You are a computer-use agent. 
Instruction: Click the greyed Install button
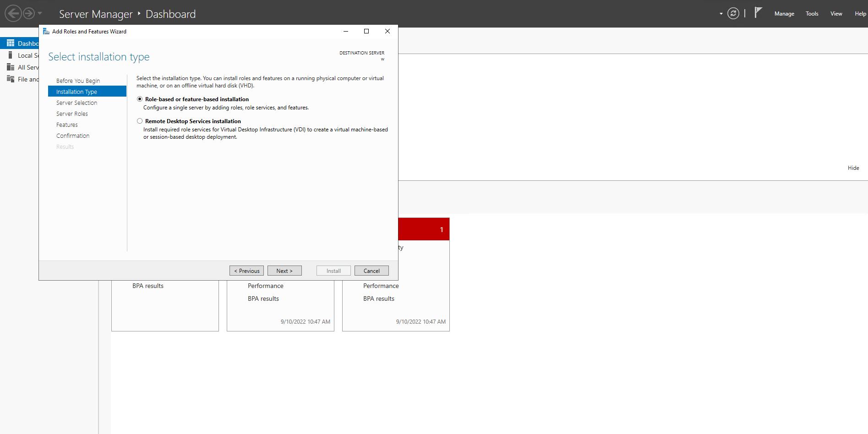click(333, 271)
